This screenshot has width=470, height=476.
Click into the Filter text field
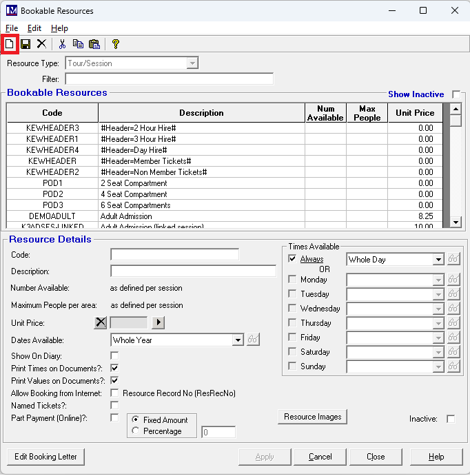(169, 79)
